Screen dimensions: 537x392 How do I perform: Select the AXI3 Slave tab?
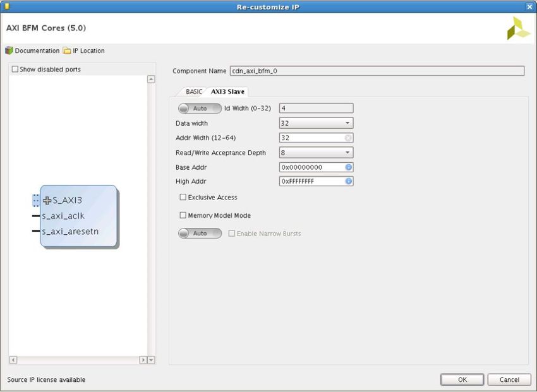227,92
